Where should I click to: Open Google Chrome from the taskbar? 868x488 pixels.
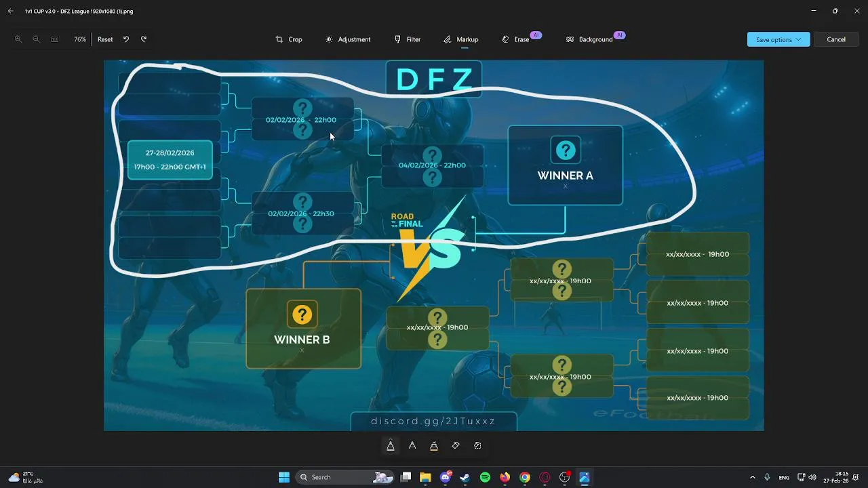coord(525,477)
